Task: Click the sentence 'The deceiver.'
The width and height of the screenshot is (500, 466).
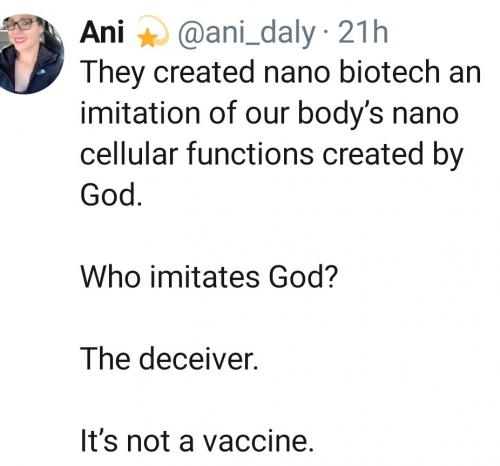Action: [169, 359]
